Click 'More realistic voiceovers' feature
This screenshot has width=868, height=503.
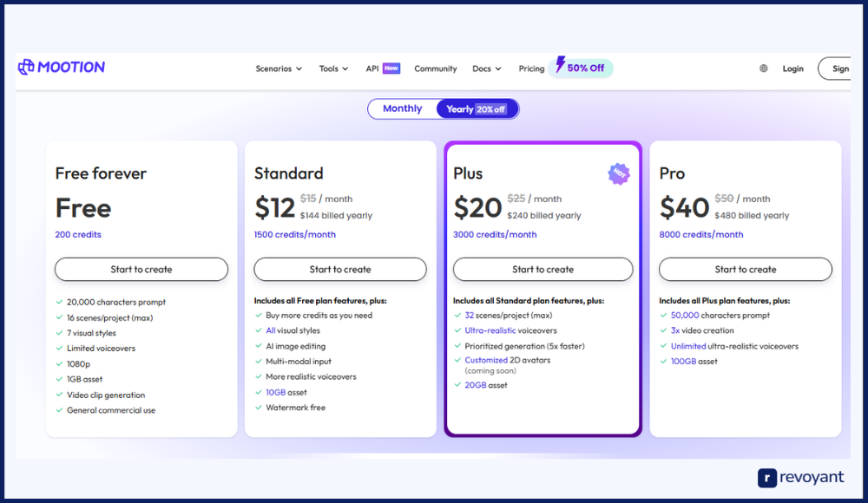311,377
